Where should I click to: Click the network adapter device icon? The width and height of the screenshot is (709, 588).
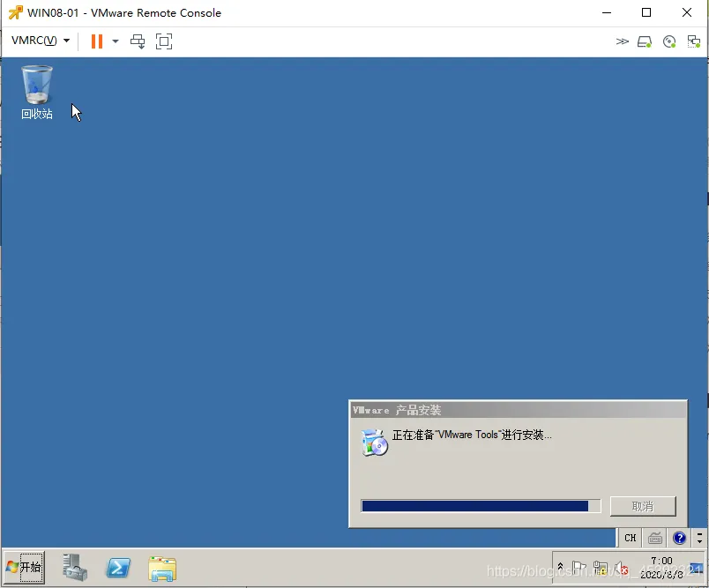click(x=694, y=41)
